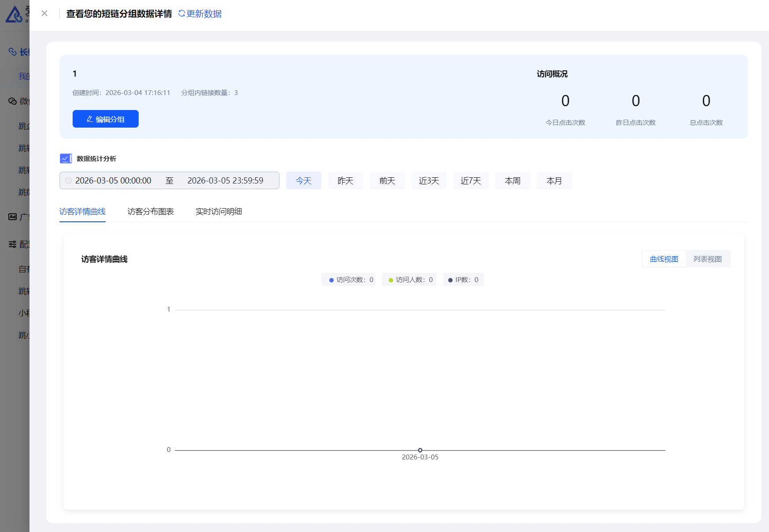
Task: Open the start date 2026-03-05 00:00:00 picker
Action: tap(113, 180)
